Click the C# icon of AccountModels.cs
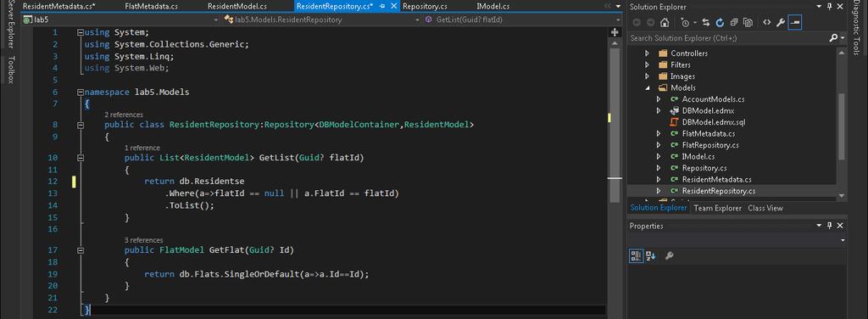 pos(674,99)
